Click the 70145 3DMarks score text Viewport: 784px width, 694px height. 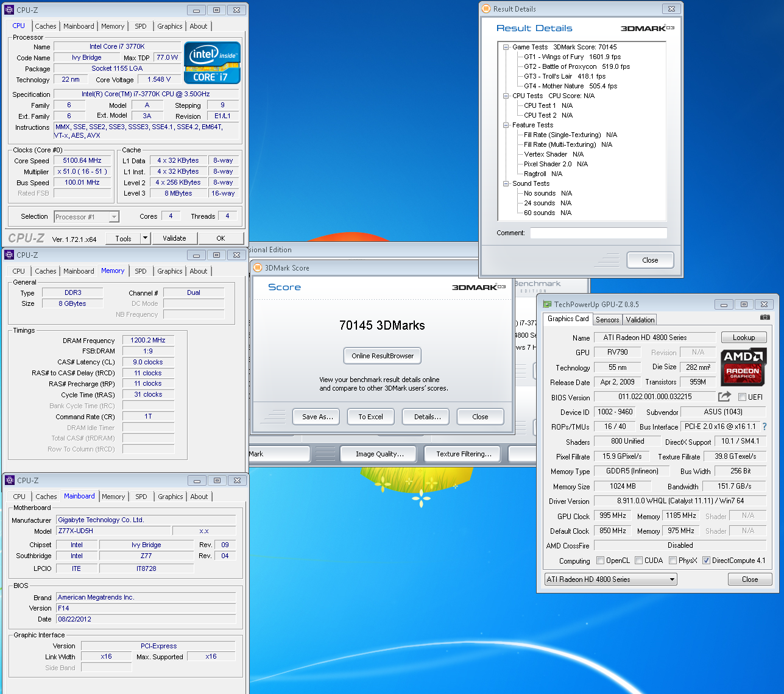pos(382,325)
